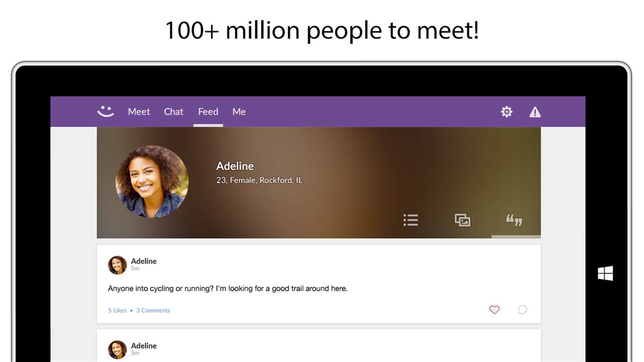
Task: Open the 3 Comments link
Action: tap(153, 310)
